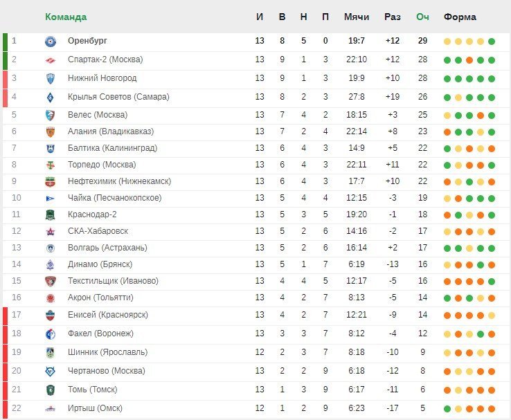
Task: Click the Краснодар-2 green team badge
Action: pos(50,215)
